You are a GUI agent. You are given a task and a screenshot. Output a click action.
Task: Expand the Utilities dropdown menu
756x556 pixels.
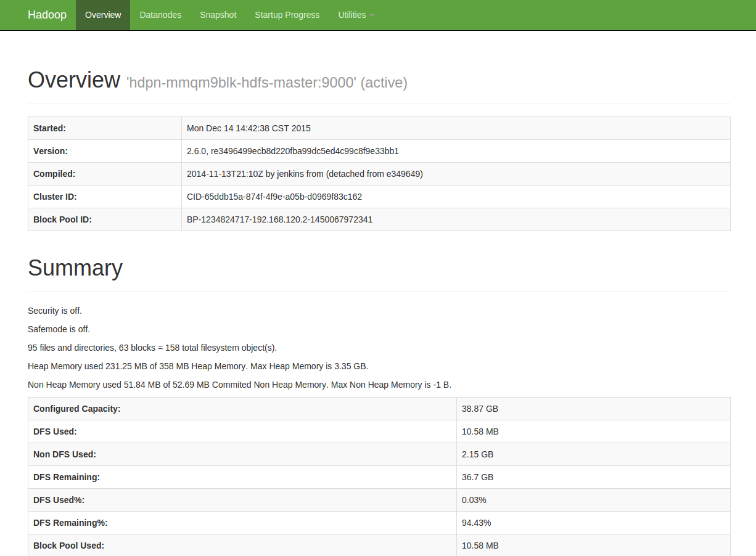point(352,15)
